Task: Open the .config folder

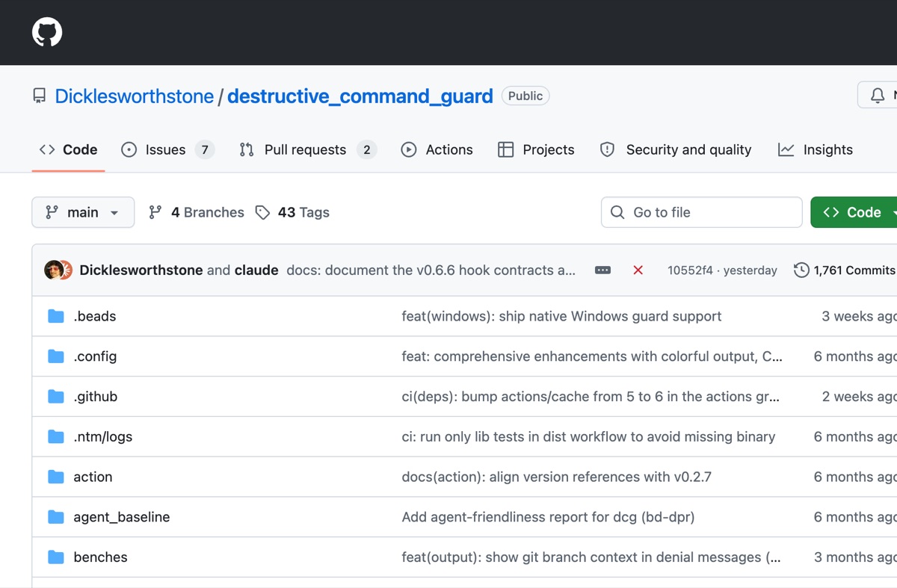Action: pos(95,356)
